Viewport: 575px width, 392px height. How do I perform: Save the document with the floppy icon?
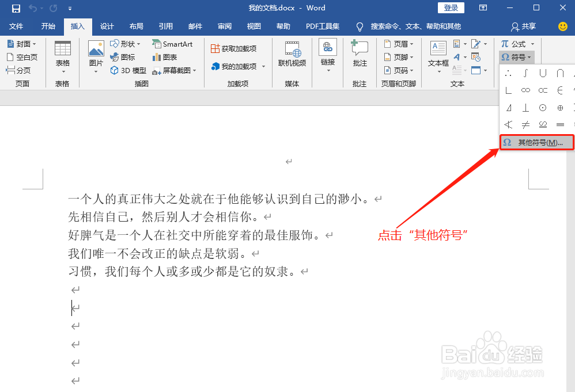16,8
